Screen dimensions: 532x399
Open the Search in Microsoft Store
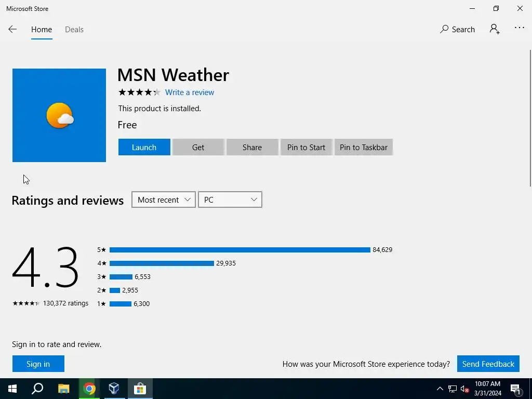tap(457, 29)
